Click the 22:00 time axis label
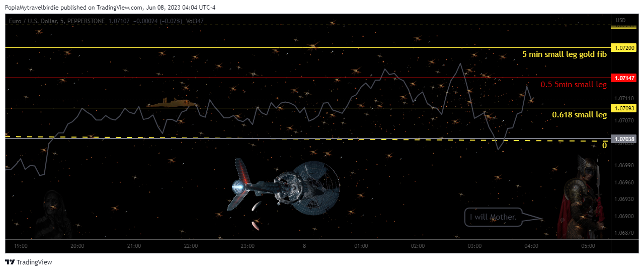Viewport: 644px width, 271px height. click(191, 246)
